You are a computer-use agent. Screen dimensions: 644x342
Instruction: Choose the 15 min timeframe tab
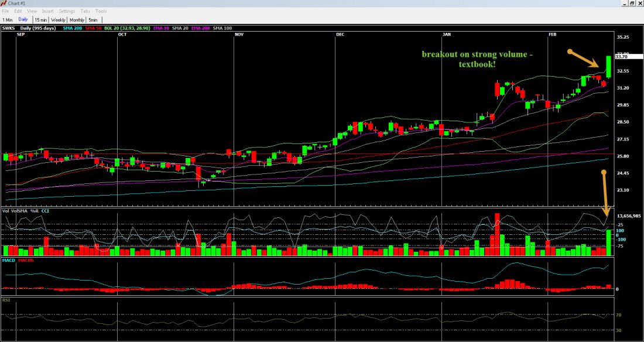point(41,19)
